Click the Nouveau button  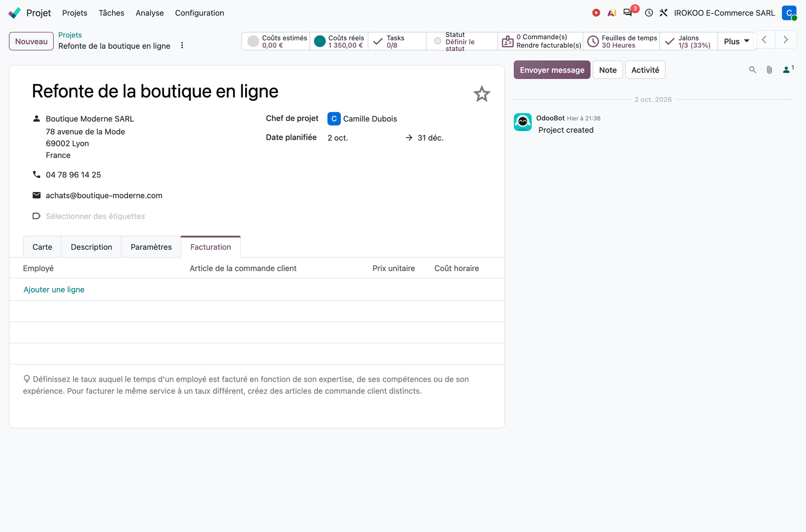coord(31,41)
